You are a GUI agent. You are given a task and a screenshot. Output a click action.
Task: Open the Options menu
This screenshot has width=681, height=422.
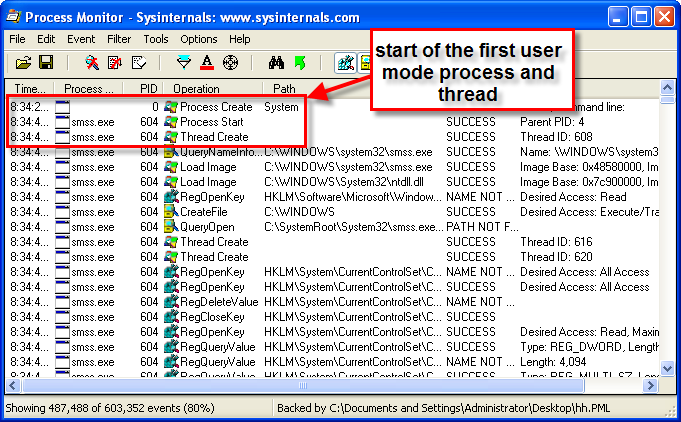pos(199,39)
